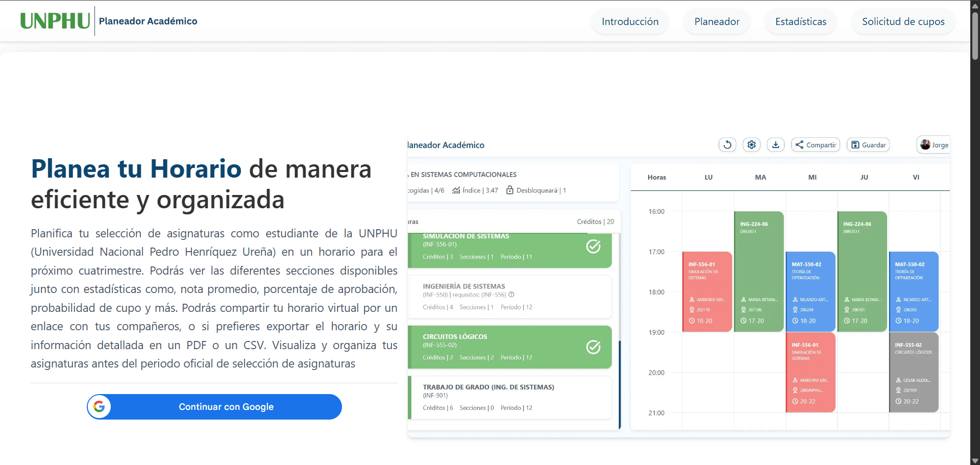Click the download schedule icon
Image resolution: width=980 pixels, height=465 pixels.
click(775, 145)
